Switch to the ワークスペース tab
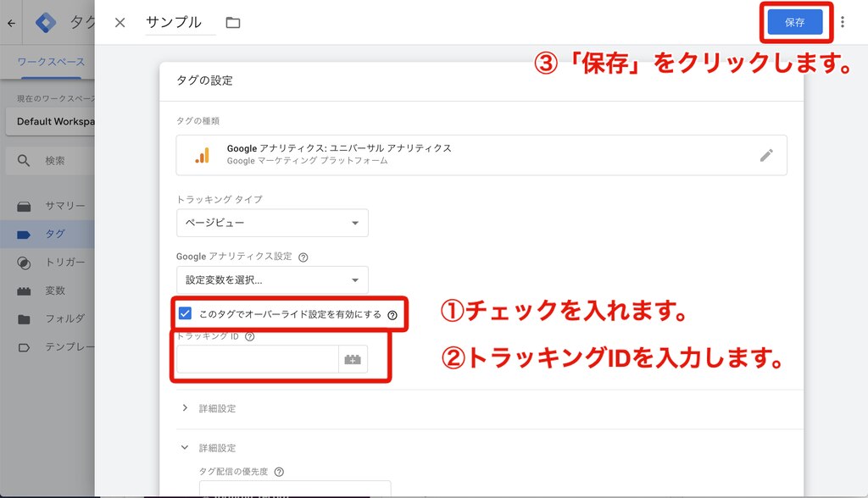 tap(51, 62)
